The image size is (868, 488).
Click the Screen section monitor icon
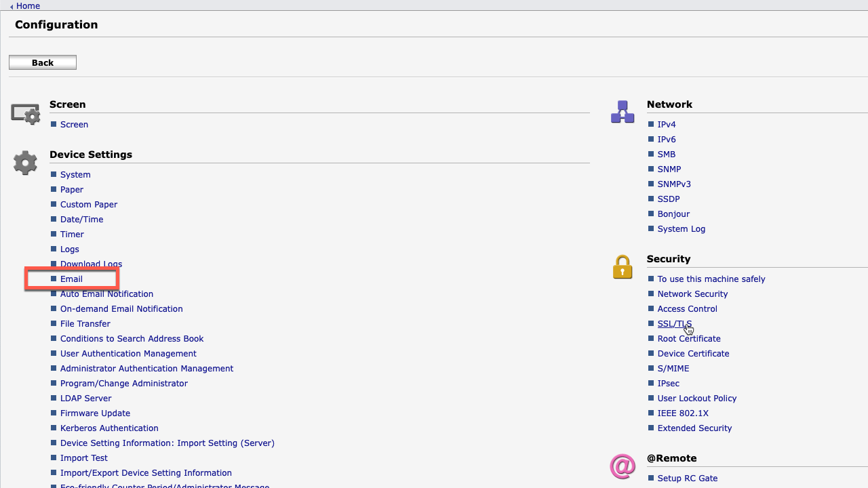click(x=26, y=113)
